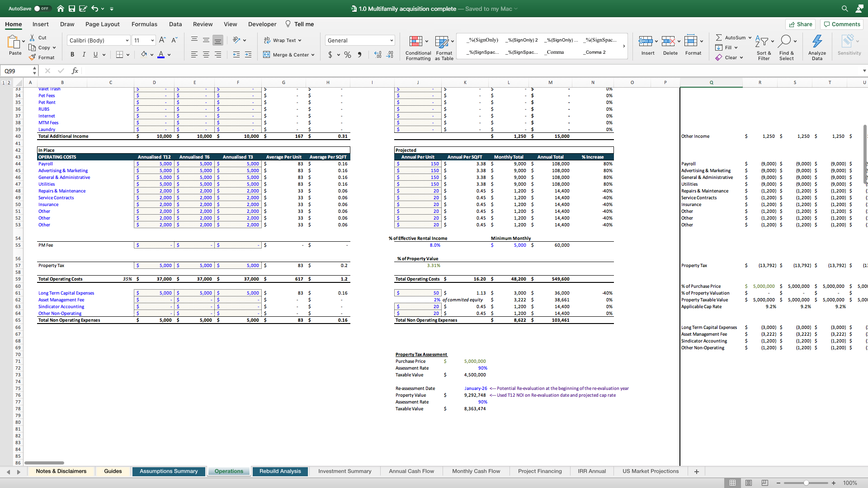Open Format as Table
Image resolution: width=868 pixels, height=488 pixels.
443,45
